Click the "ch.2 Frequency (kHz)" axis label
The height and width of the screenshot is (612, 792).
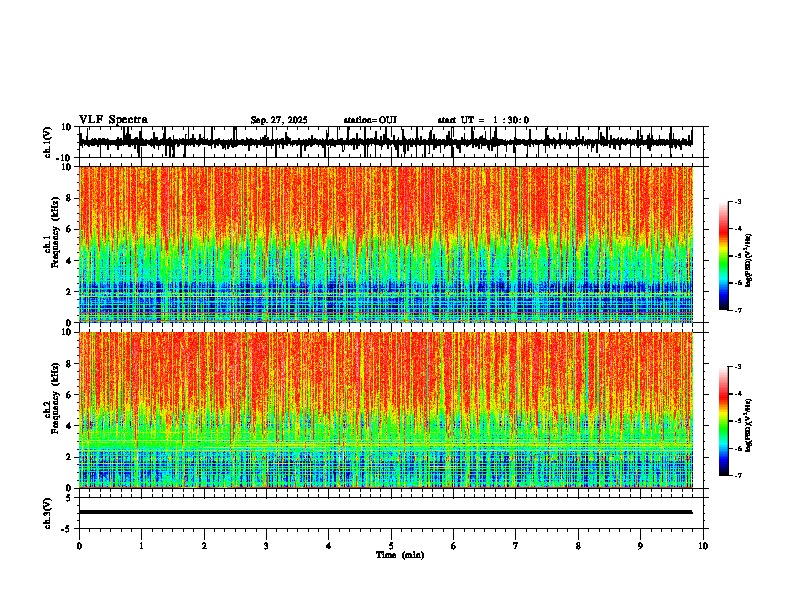pos(52,398)
